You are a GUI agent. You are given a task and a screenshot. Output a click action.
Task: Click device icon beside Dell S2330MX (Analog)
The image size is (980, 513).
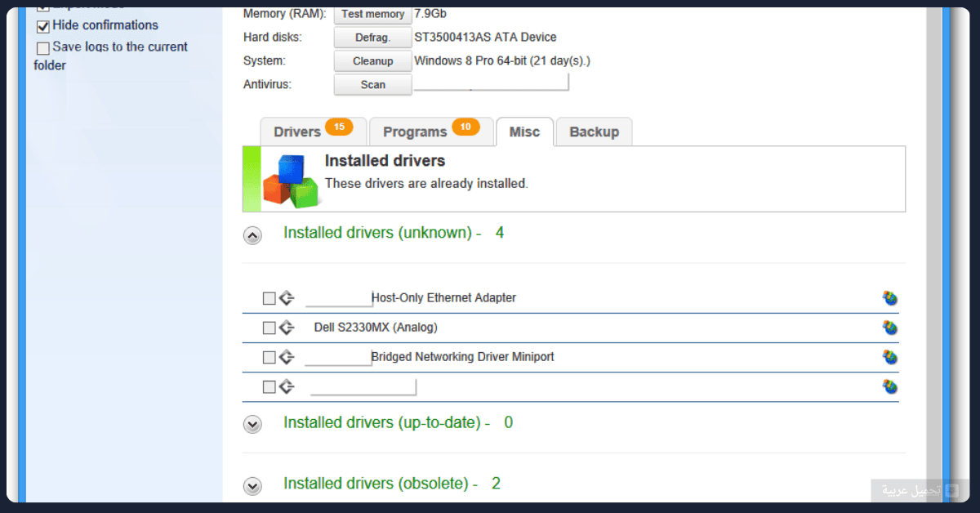[x=286, y=328]
